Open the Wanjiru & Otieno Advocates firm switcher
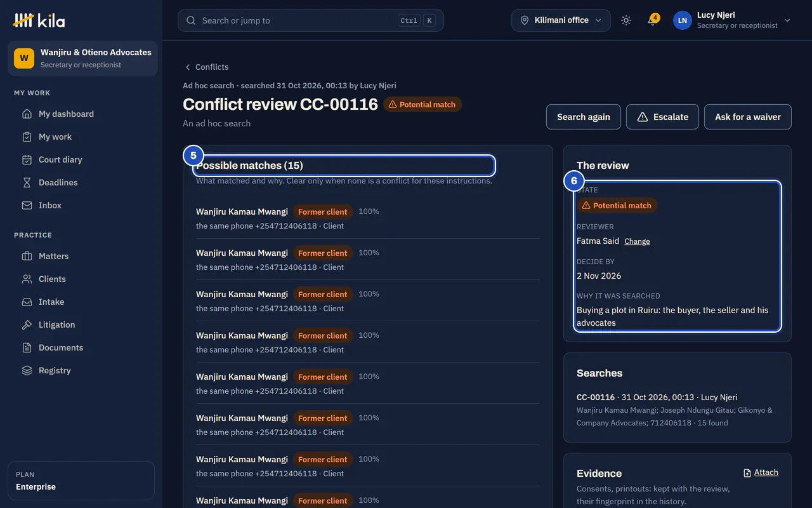812x508 pixels. pyautogui.click(x=82, y=58)
